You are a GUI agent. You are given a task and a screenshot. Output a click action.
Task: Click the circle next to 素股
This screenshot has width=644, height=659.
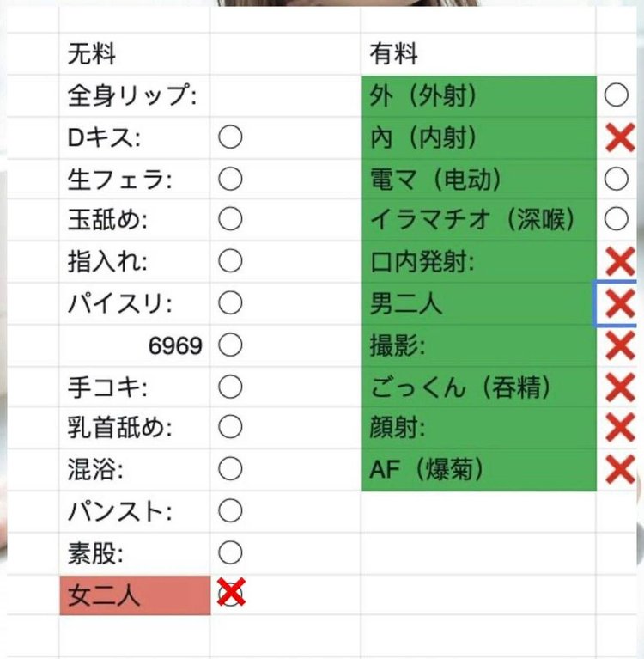230,552
